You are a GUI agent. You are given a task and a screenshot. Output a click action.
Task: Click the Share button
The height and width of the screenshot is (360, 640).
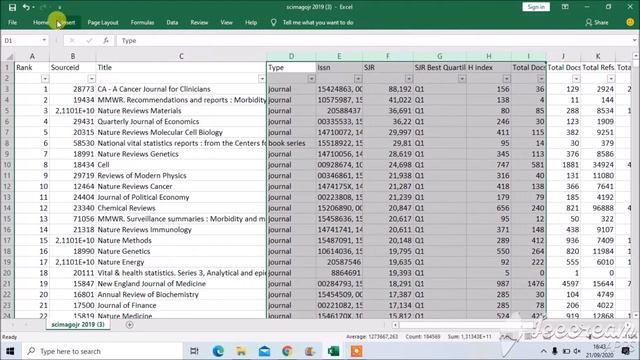click(597, 22)
